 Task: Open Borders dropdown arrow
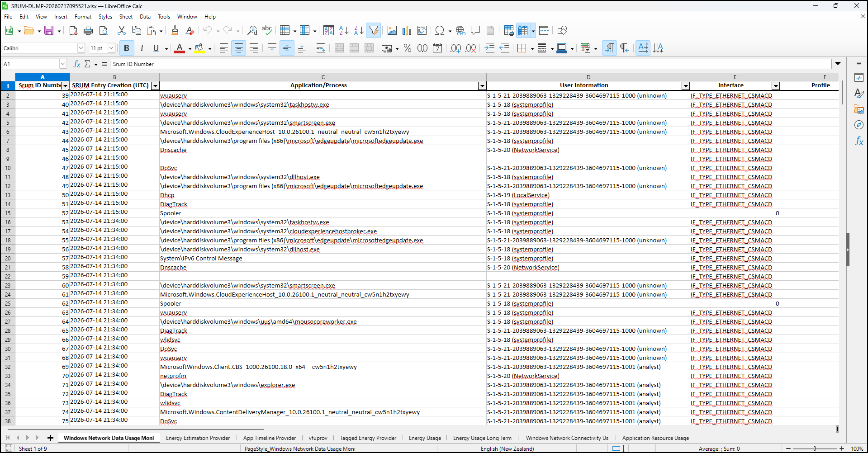(x=532, y=48)
